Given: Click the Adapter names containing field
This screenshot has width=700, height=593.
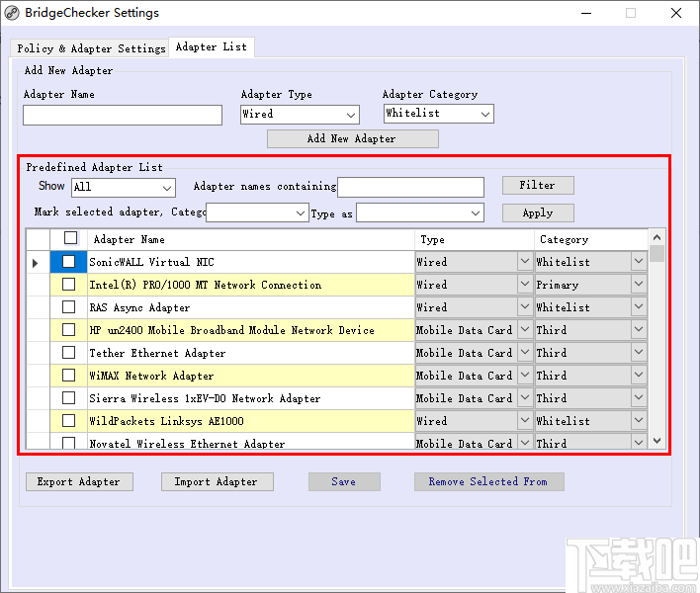Looking at the screenshot, I should [x=410, y=187].
